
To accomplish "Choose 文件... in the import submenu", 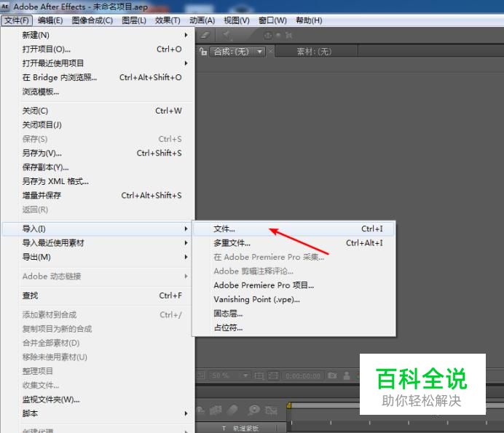I will (294, 229).
